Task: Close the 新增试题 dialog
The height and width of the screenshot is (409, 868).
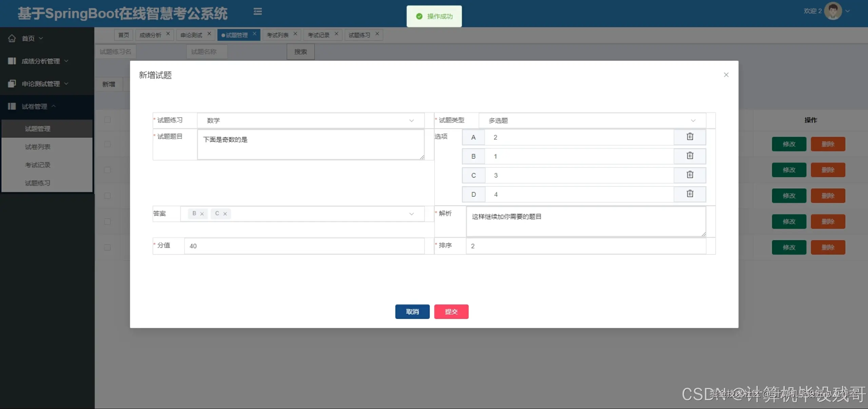Action: (x=726, y=75)
